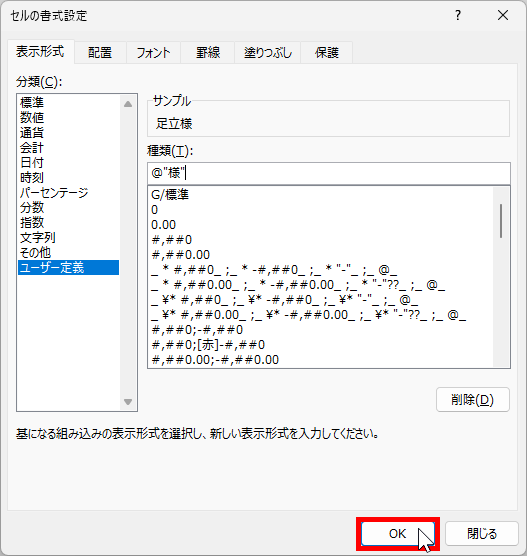Image resolution: width=527 pixels, height=556 pixels.
Task: Go to the 罫線 tab
Action: pos(208,52)
